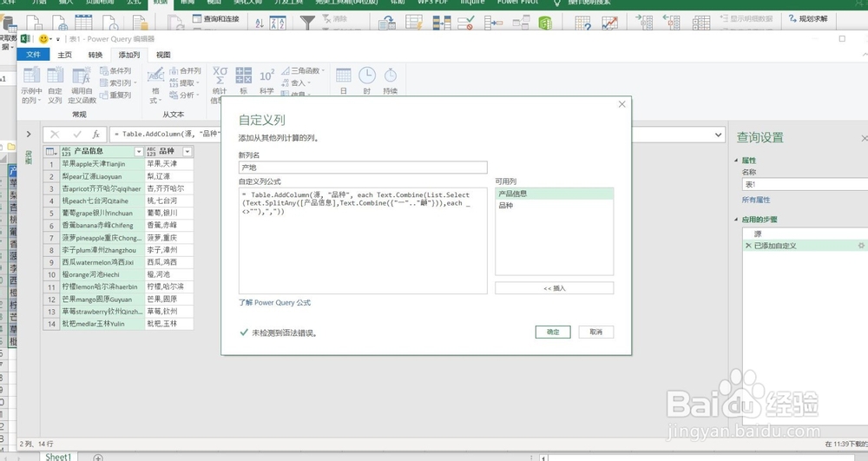Click the Excel Sort (ZA) dialog icon

(278, 23)
